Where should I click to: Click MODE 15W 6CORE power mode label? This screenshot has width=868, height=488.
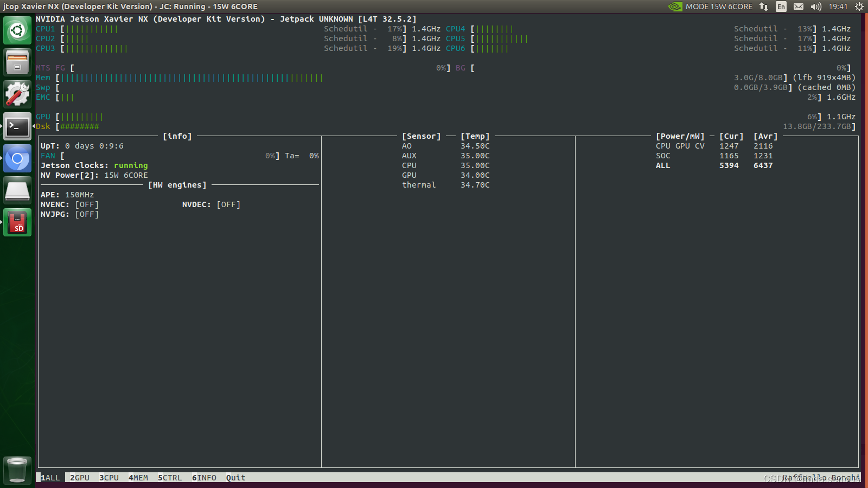[719, 7]
